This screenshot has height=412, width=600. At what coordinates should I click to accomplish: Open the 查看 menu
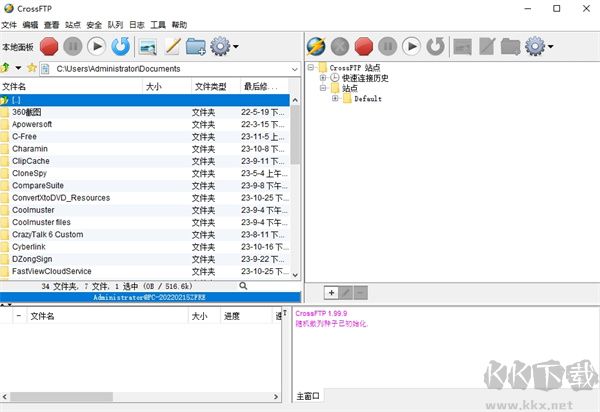[x=52, y=25]
